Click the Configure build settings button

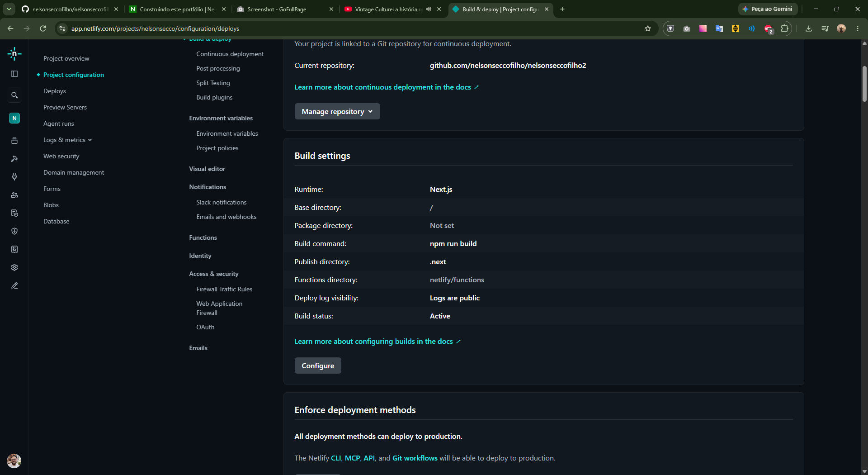(x=318, y=366)
